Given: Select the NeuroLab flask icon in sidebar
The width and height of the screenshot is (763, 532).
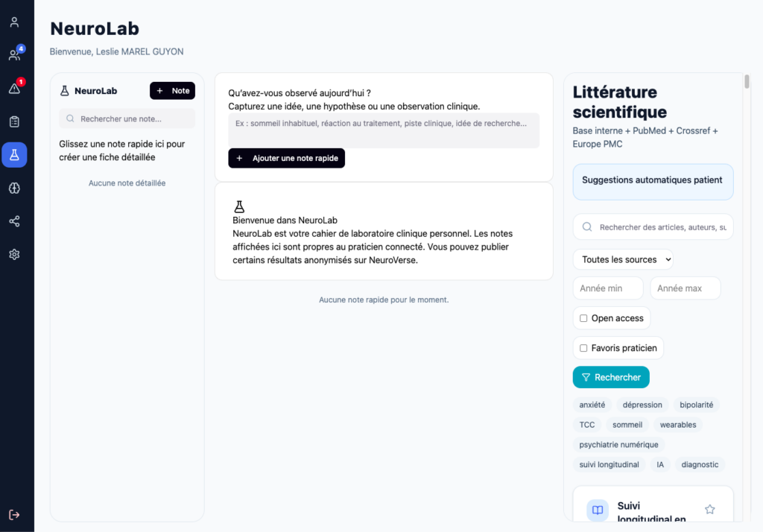Looking at the screenshot, I should tap(14, 155).
